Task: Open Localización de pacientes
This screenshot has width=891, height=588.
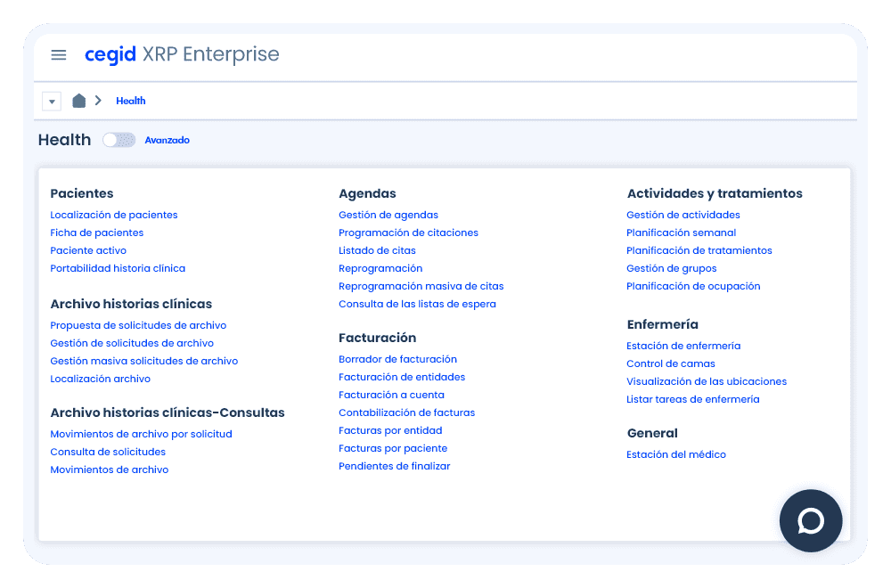Action: [x=114, y=215]
